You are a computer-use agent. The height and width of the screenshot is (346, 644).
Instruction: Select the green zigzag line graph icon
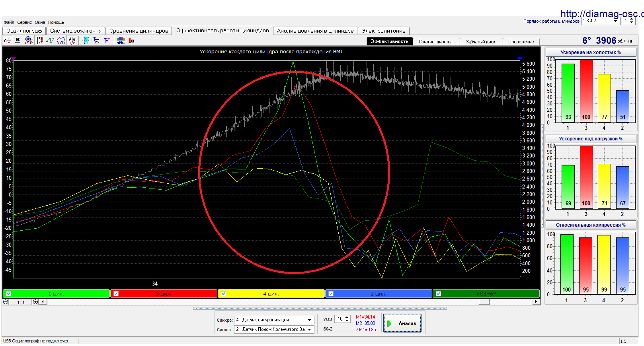pyautogui.click(x=50, y=40)
